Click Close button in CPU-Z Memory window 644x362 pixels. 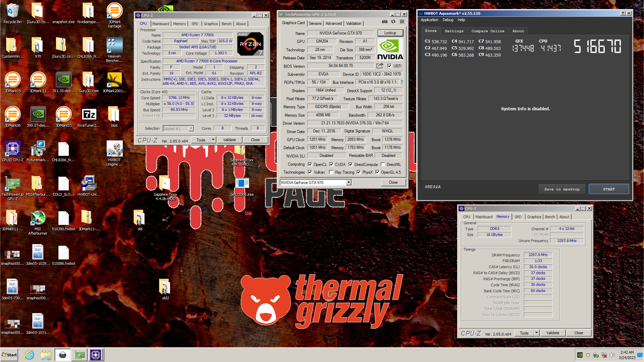pyautogui.click(x=578, y=333)
